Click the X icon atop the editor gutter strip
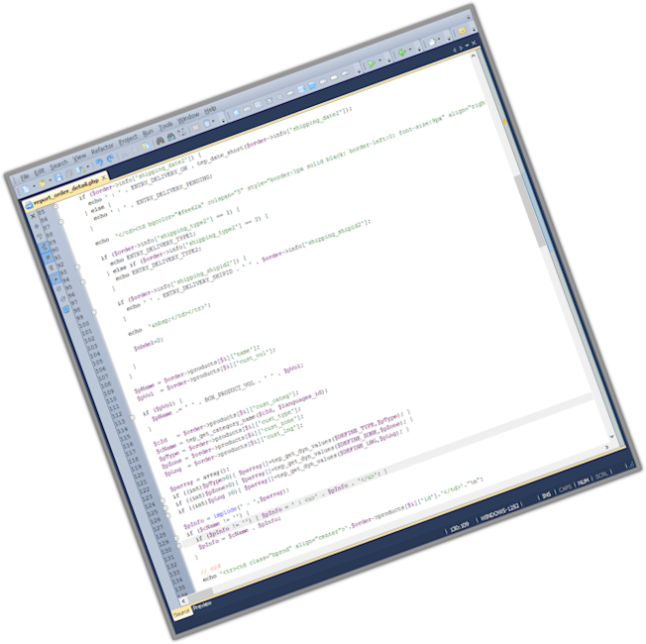This screenshot has width=646, height=644. tap(33, 216)
